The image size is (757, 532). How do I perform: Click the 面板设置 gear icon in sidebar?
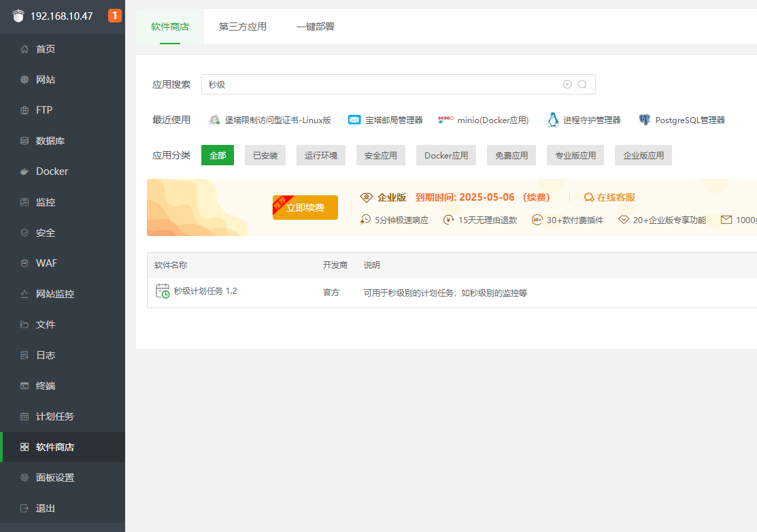pyautogui.click(x=24, y=478)
